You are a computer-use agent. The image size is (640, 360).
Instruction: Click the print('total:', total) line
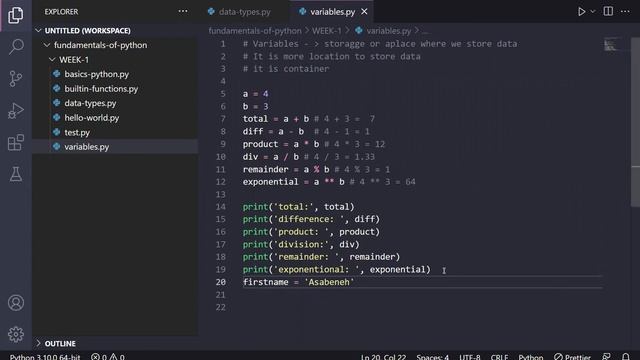point(298,207)
